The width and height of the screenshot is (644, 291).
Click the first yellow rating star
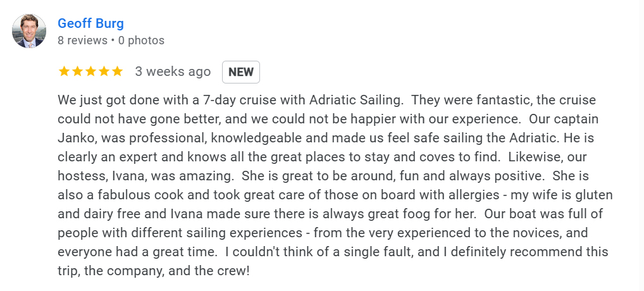pyautogui.click(x=64, y=71)
